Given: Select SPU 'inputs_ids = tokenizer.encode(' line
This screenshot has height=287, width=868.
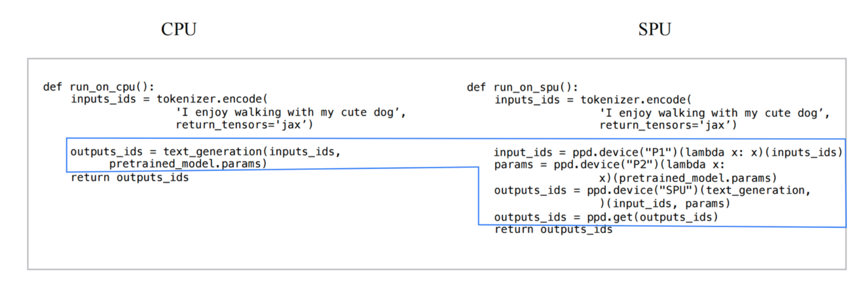Looking at the screenshot, I should coord(593,100).
